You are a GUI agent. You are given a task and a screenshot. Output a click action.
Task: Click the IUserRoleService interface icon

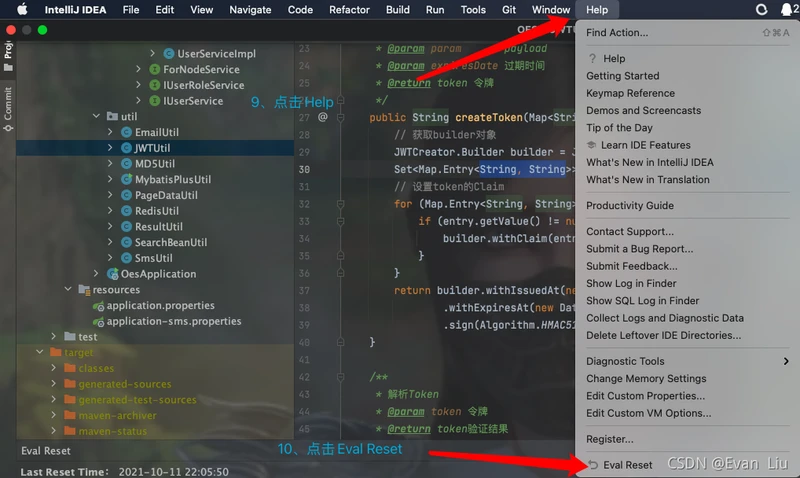153,85
